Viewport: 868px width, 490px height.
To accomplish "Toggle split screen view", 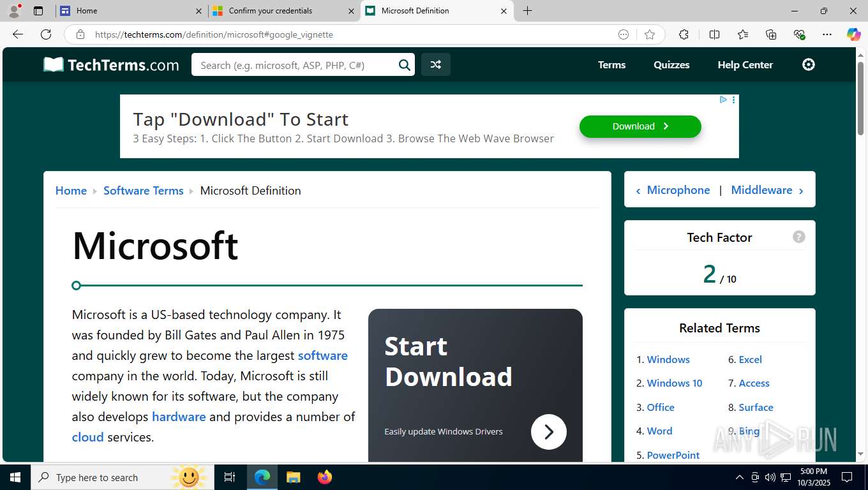I will point(714,34).
